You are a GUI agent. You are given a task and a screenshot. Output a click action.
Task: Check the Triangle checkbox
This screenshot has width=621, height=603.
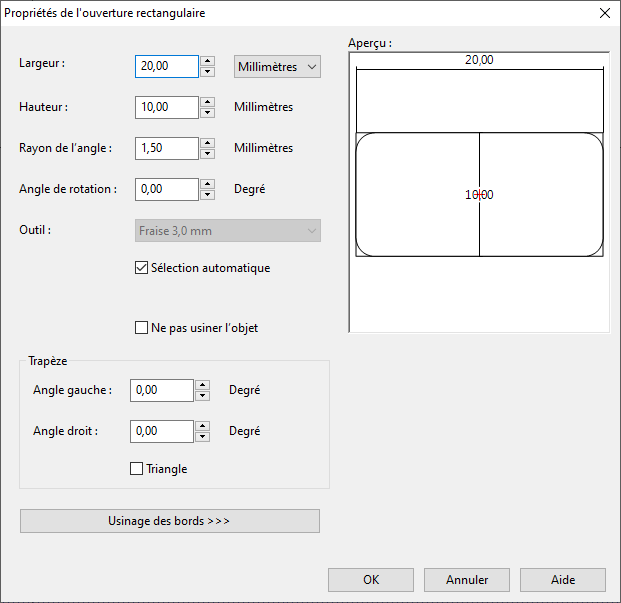(x=137, y=469)
